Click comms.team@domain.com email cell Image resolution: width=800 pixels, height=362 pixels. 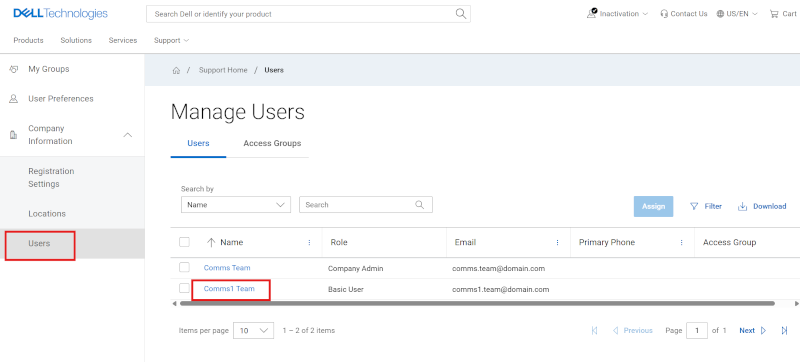[x=498, y=268]
